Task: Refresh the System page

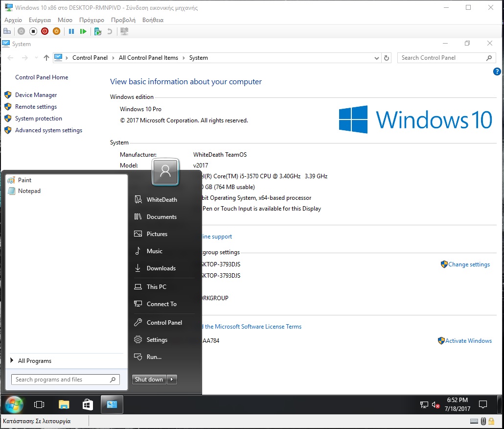Action: pyautogui.click(x=387, y=58)
